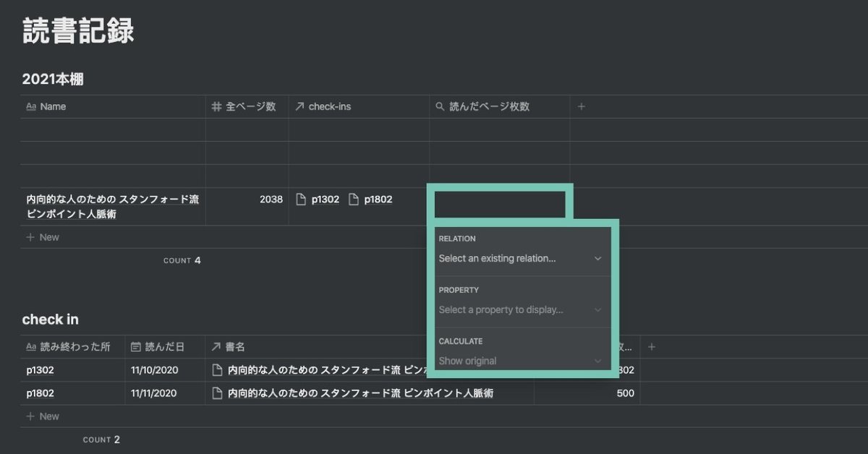Click the plus icon to add a column in 2021本棚
The image size is (868, 454).
coord(581,107)
